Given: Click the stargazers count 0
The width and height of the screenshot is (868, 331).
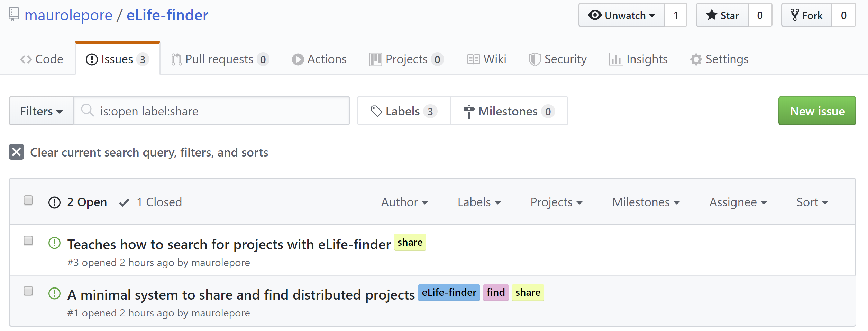Looking at the screenshot, I should tap(760, 15).
